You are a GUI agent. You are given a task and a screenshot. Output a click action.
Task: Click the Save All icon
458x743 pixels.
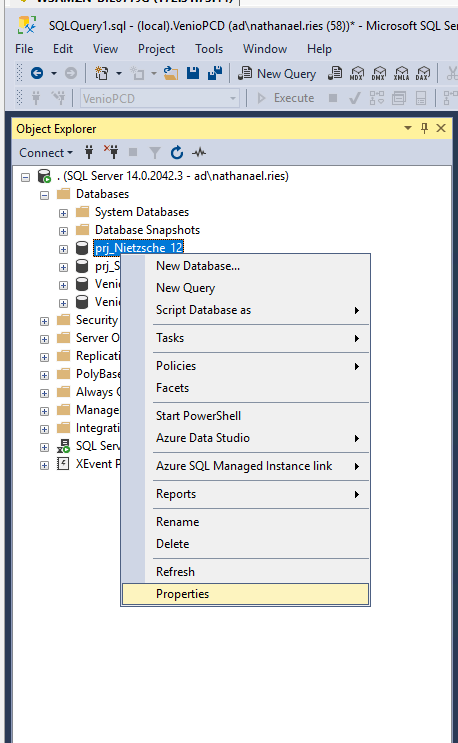(x=215, y=73)
